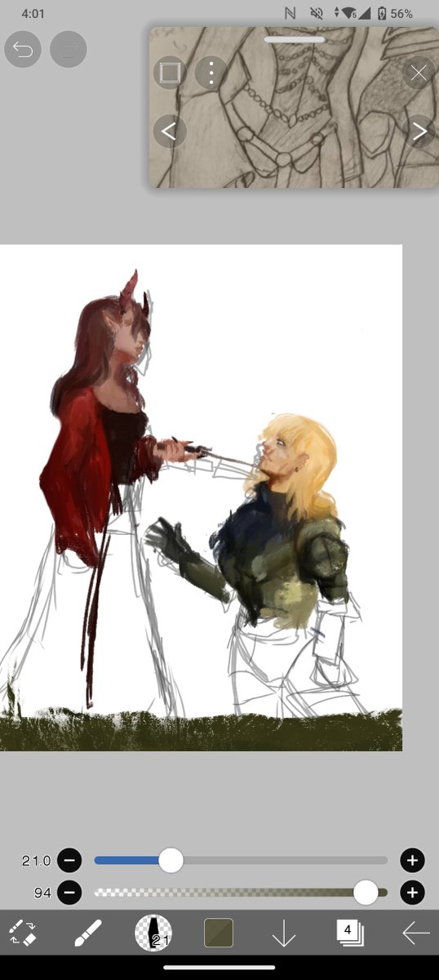Tap the Redo arrow button
The height and width of the screenshot is (980, 439).
[69, 50]
